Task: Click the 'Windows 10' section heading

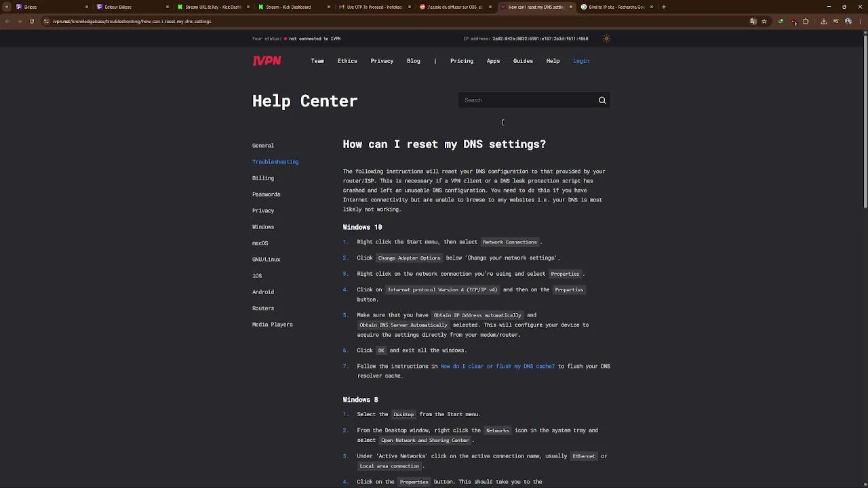Action: point(362,227)
